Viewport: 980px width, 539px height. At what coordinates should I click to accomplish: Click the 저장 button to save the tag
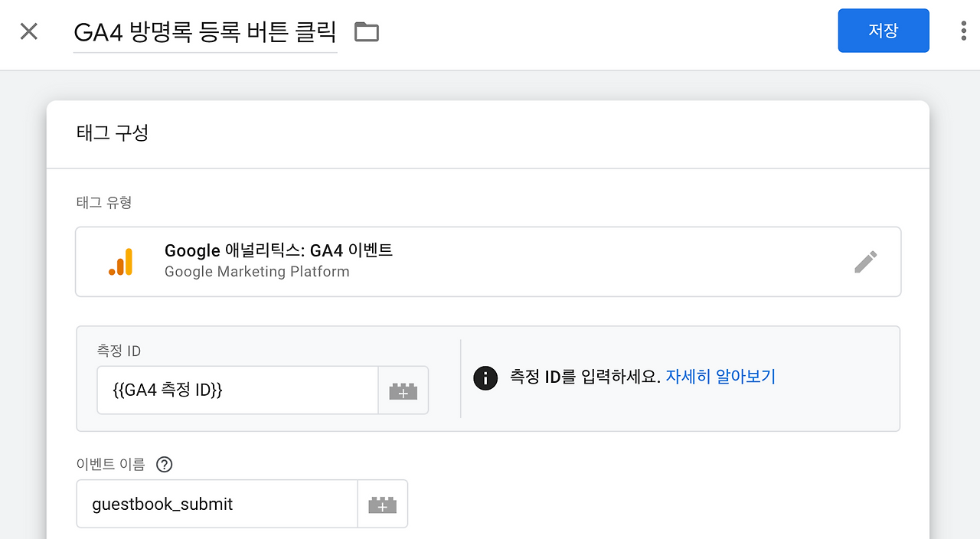884,31
